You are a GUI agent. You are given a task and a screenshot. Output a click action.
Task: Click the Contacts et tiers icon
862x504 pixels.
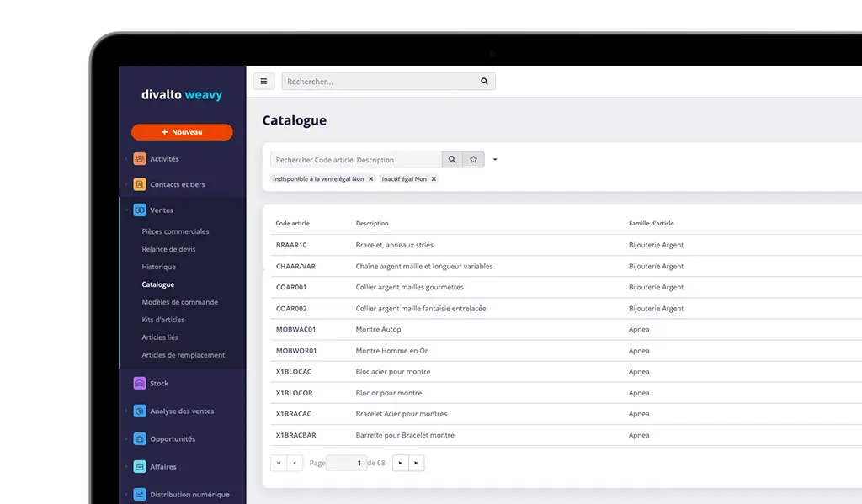pyautogui.click(x=140, y=184)
